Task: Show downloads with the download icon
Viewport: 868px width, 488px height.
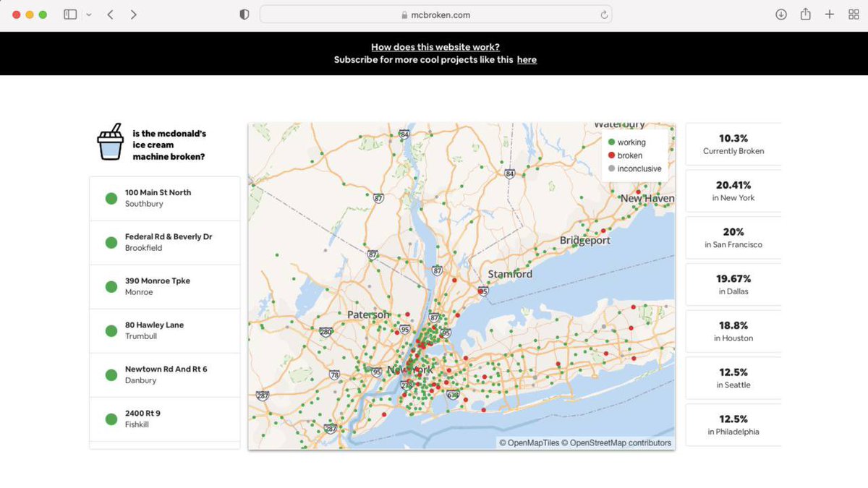Action: [781, 14]
